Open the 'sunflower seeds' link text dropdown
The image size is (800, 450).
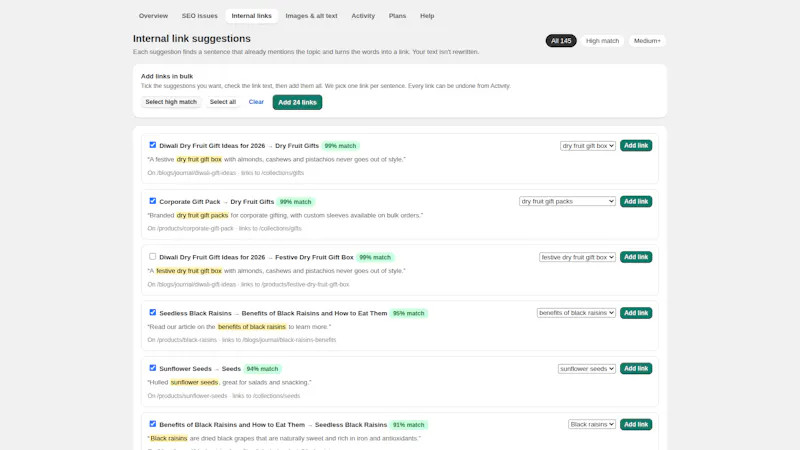(587, 368)
